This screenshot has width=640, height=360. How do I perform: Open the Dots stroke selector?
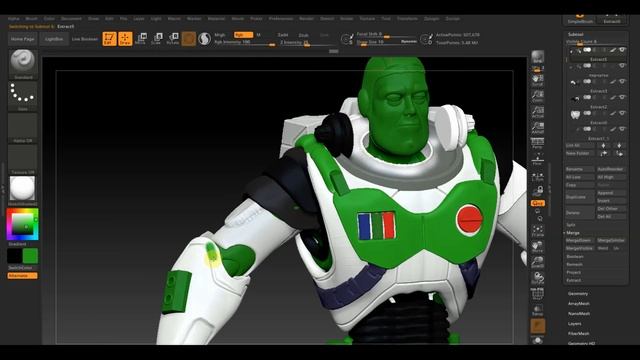pyautogui.click(x=22, y=96)
